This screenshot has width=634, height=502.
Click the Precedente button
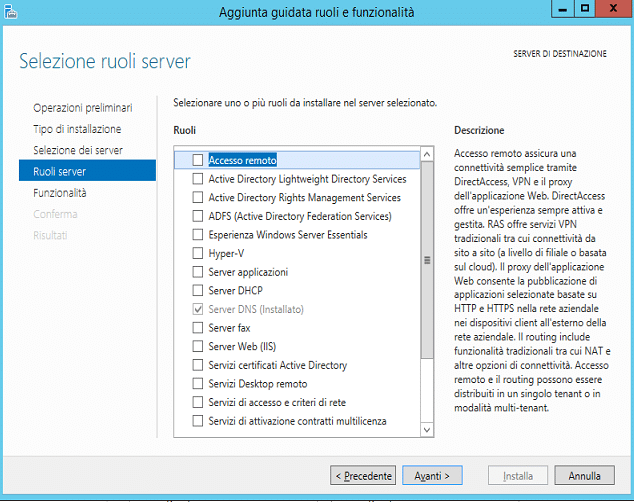tap(363, 475)
